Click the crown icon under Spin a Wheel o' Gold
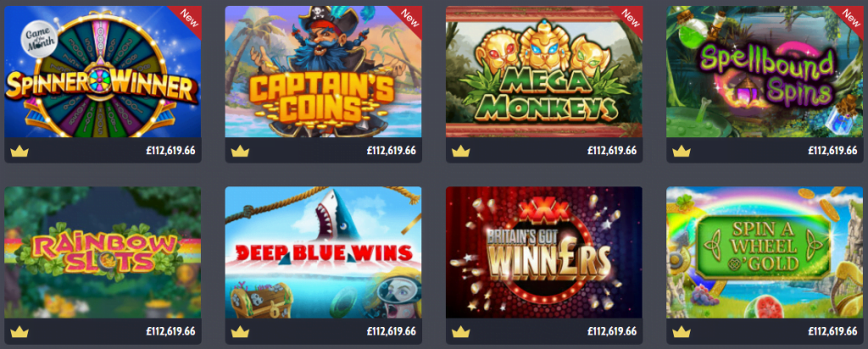 682,332
